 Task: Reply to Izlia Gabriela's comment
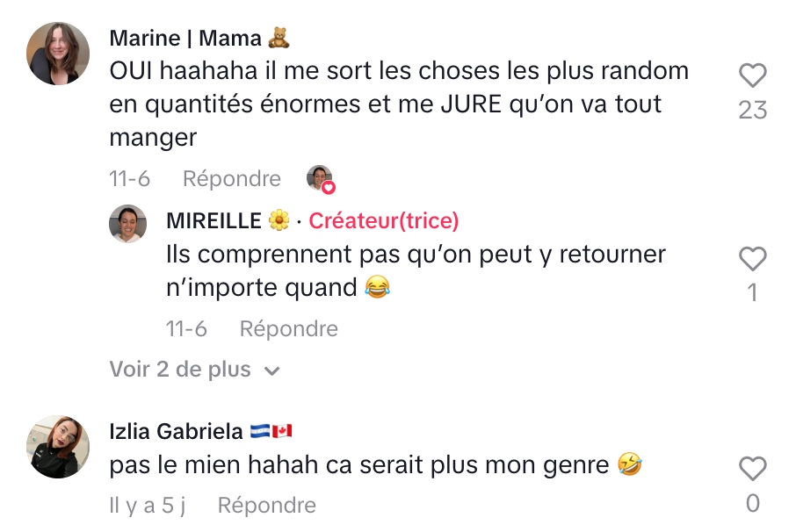point(266,506)
